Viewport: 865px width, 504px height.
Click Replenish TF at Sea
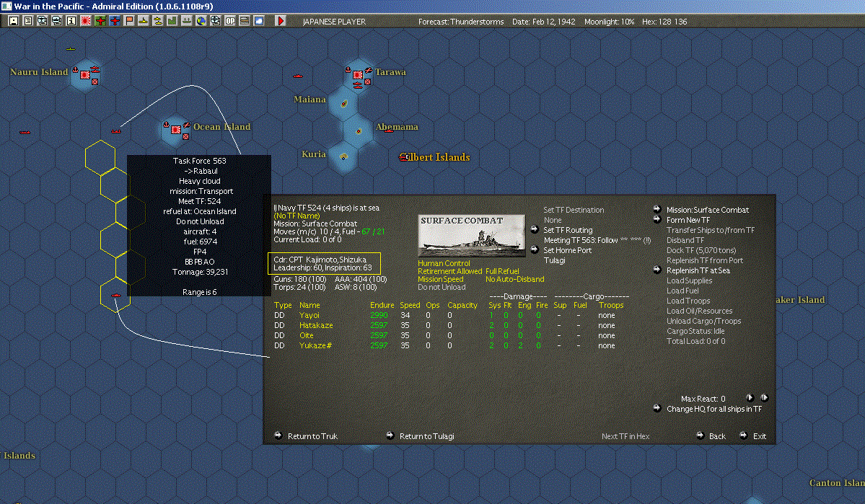click(698, 271)
